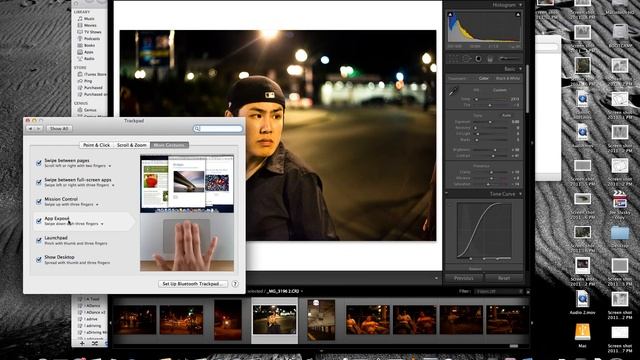Click Auto tone button
The height and width of the screenshot is (360, 640).
point(507,116)
